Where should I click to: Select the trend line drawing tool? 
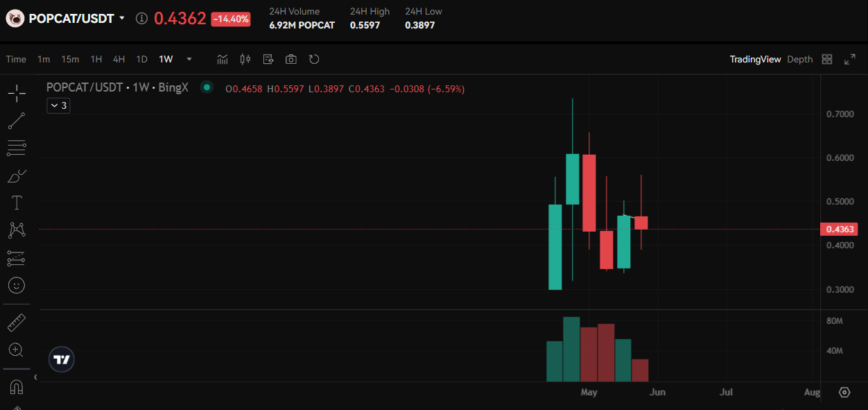click(17, 121)
